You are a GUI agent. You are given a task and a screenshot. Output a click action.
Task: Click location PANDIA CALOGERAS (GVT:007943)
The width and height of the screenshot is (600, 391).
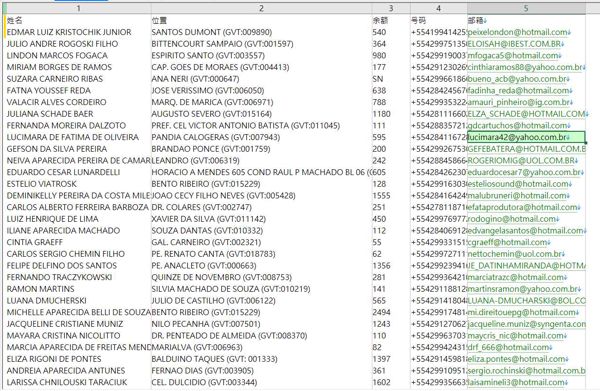216,137
